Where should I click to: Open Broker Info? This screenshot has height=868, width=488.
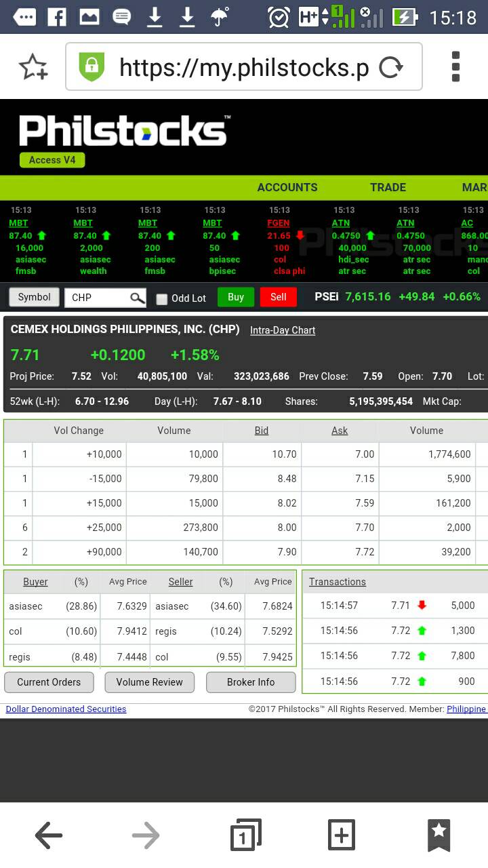(x=251, y=682)
